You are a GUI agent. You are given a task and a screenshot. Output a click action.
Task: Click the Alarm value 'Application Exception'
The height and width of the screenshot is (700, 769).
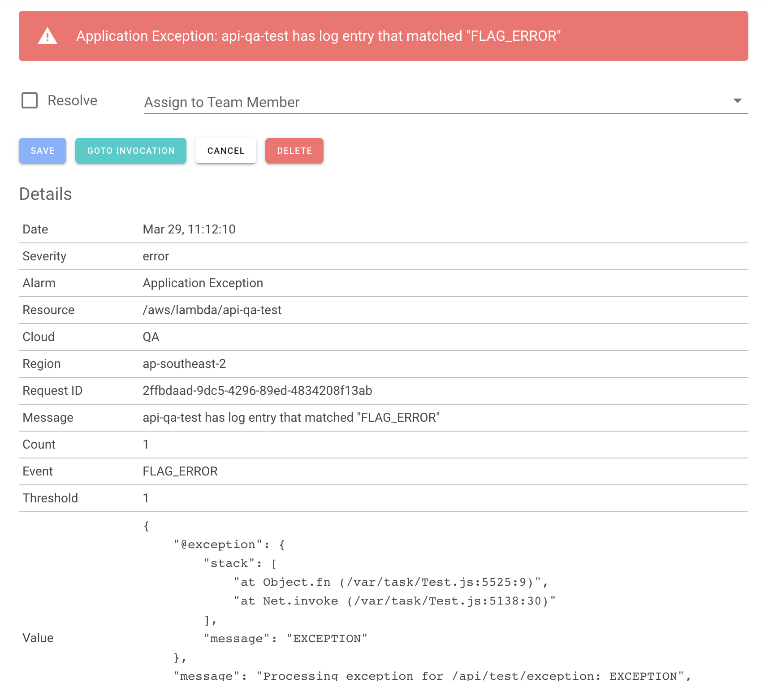click(x=203, y=283)
